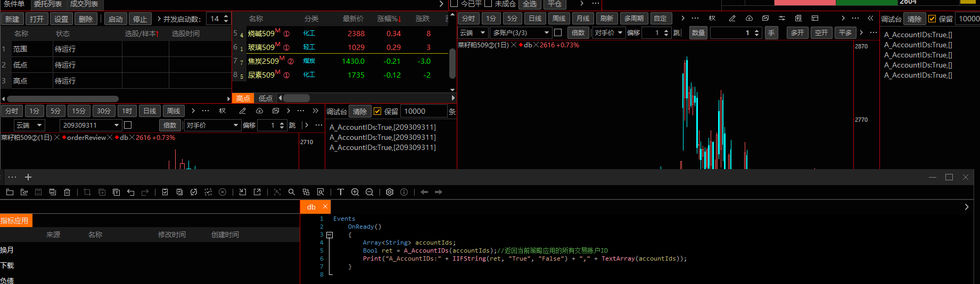The height and width of the screenshot is (284, 980).
Task: Adjust the 数量 quantity stepper
Action: pos(756,32)
